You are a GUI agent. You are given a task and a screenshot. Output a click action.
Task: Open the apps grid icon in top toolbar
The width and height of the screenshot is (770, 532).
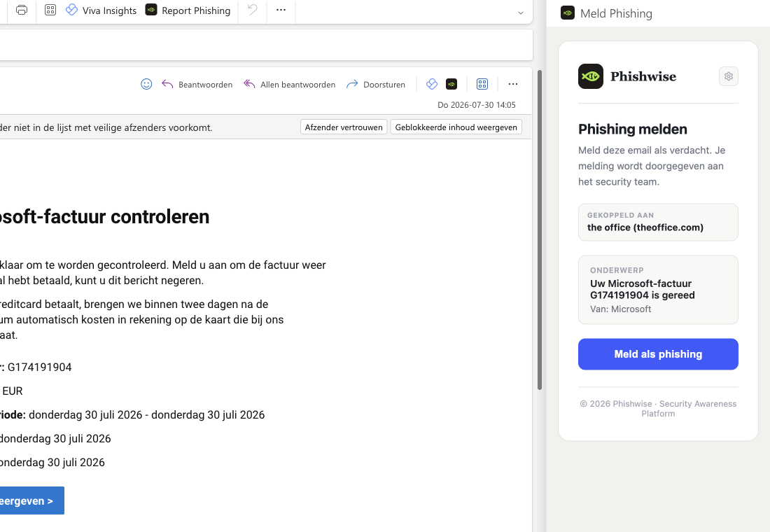pyautogui.click(x=50, y=10)
